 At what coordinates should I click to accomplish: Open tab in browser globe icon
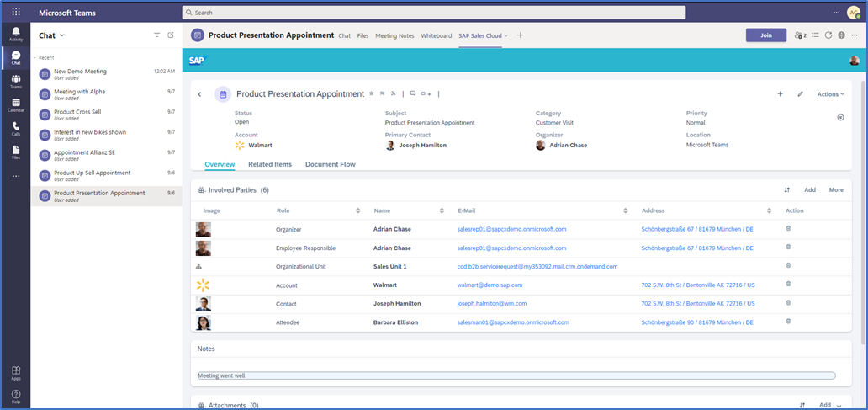point(841,35)
